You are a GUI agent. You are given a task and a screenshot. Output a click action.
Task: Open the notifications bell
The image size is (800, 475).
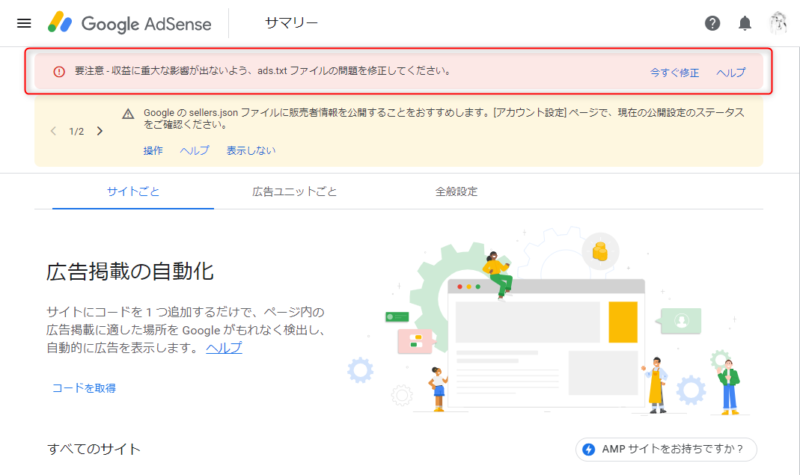click(745, 23)
